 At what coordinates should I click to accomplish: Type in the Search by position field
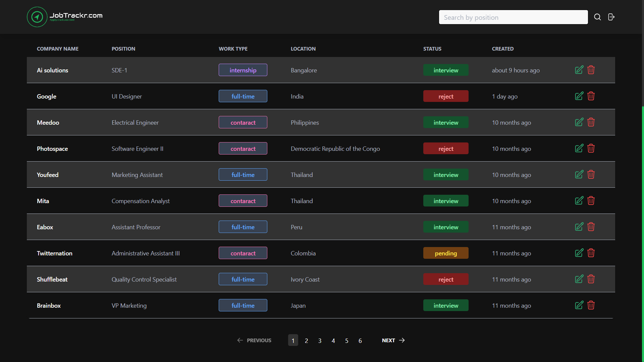click(x=513, y=17)
